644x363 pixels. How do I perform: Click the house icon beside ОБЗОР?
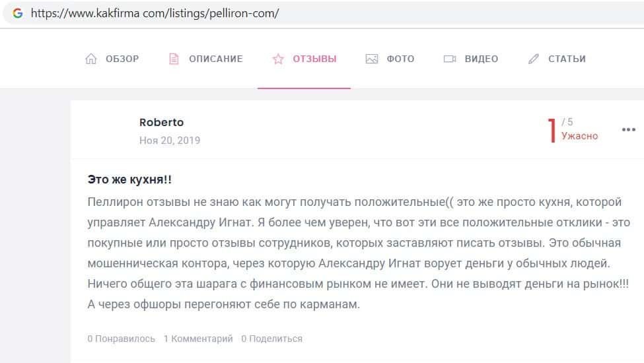point(91,59)
